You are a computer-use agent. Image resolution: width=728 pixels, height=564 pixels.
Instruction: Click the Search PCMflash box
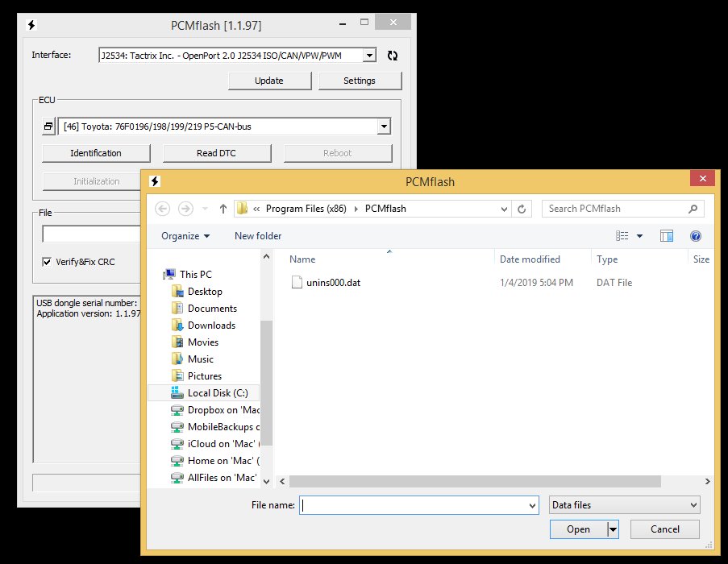616,209
